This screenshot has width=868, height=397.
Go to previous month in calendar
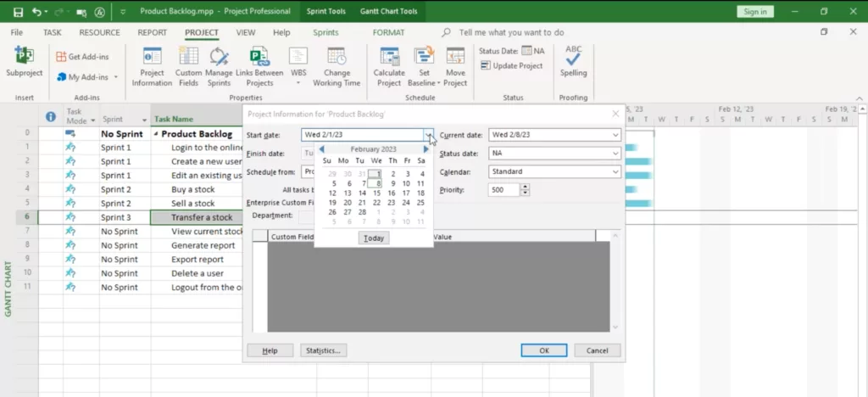[x=321, y=149]
